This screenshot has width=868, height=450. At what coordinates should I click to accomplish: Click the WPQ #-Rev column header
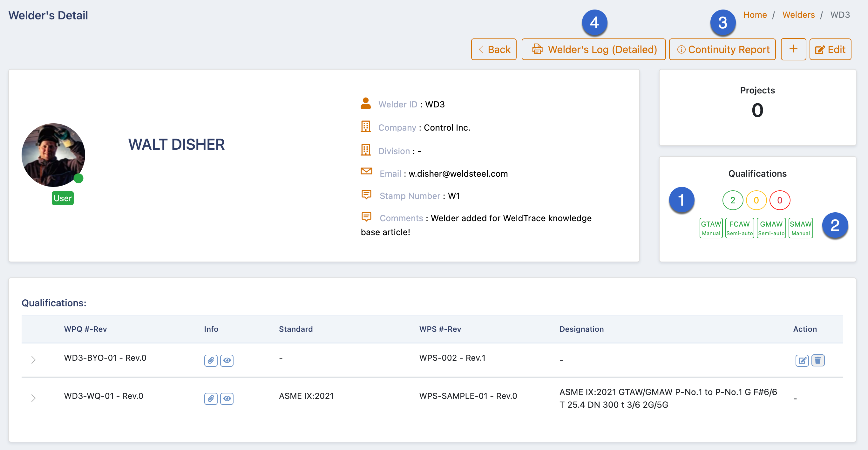tap(85, 329)
